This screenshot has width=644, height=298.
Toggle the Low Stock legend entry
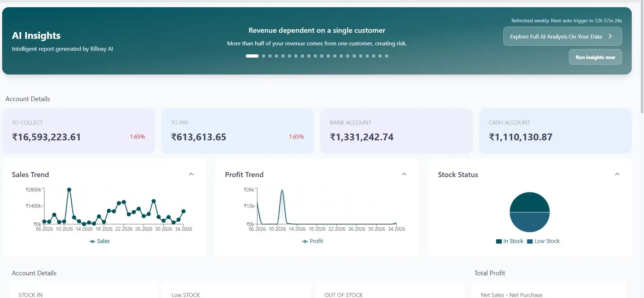[x=543, y=241]
